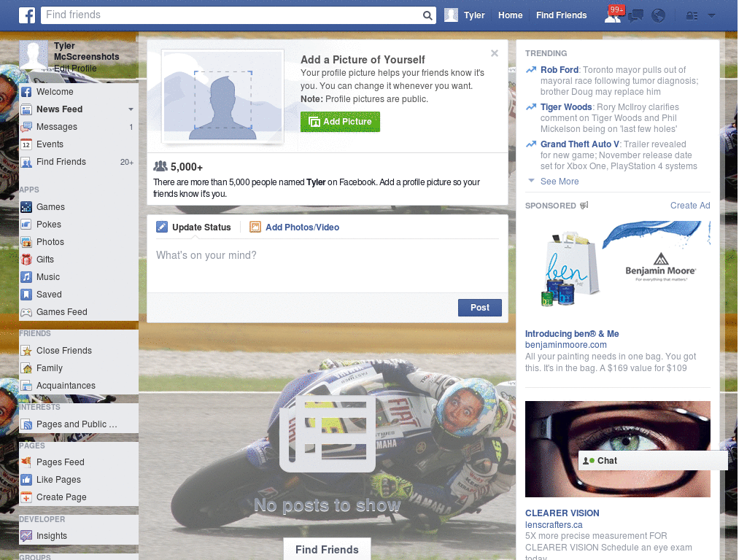The width and height of the screenshot is (747, 560).
Task: Click the Pages Feed icon
Action: tap(26, 462)
